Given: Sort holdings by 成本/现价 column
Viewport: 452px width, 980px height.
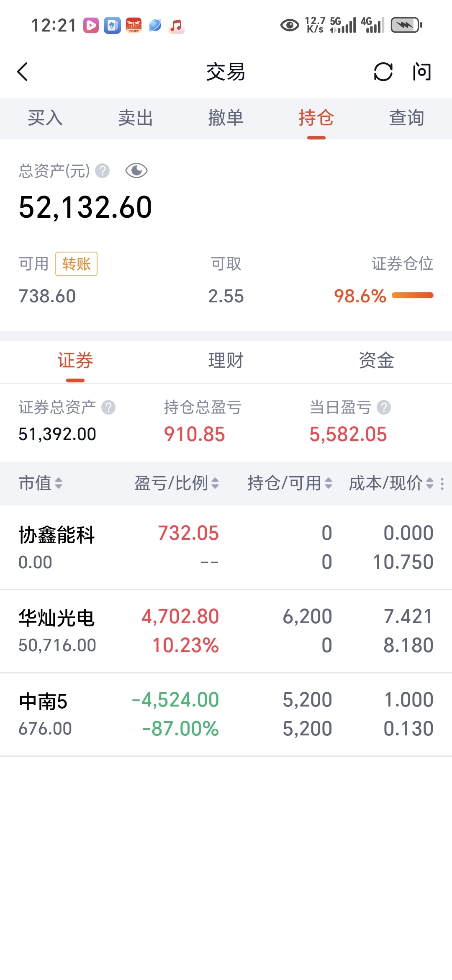Looking at the screenshot, I should (391, 483).
